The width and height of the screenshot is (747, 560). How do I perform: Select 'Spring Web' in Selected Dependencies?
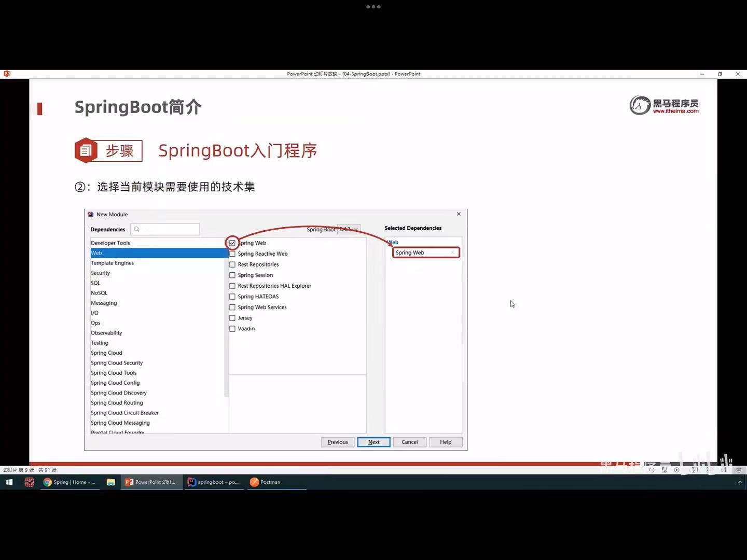point(426,253)
